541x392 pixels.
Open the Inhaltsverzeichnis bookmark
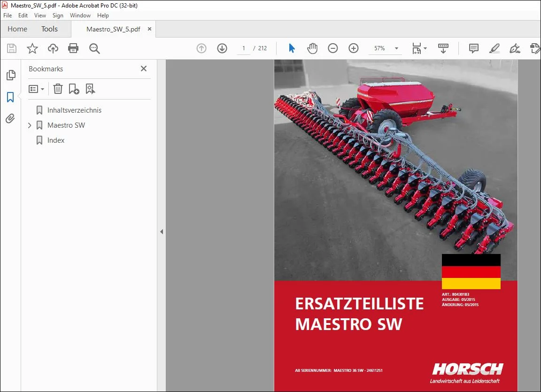pyautogui.click(x=74, y=110)
